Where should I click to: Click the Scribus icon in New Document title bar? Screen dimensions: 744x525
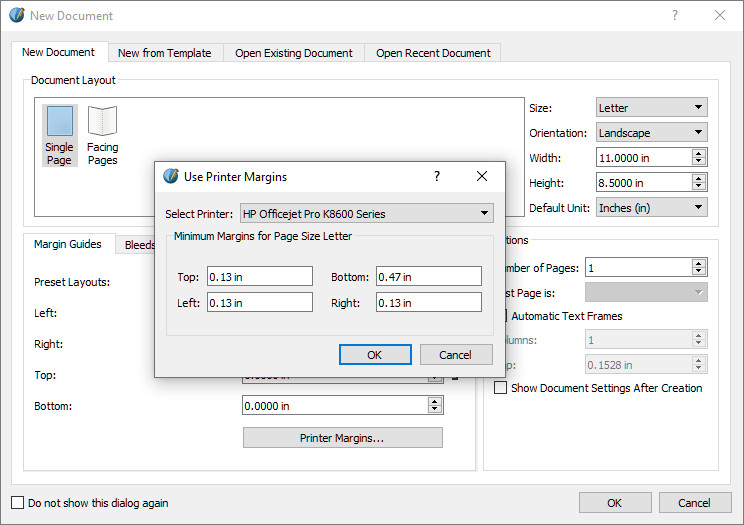click(16, 16)
